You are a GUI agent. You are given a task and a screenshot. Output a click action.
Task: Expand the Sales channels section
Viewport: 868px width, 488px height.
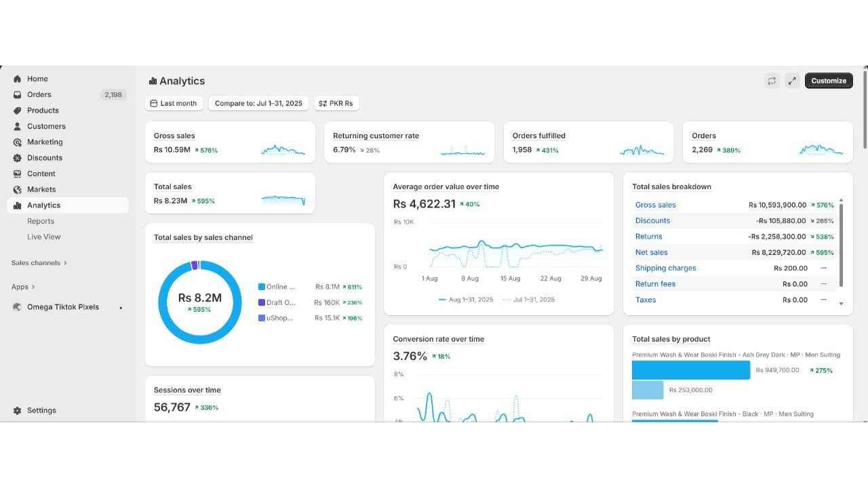pyautogui.click(x=39, y=263)
